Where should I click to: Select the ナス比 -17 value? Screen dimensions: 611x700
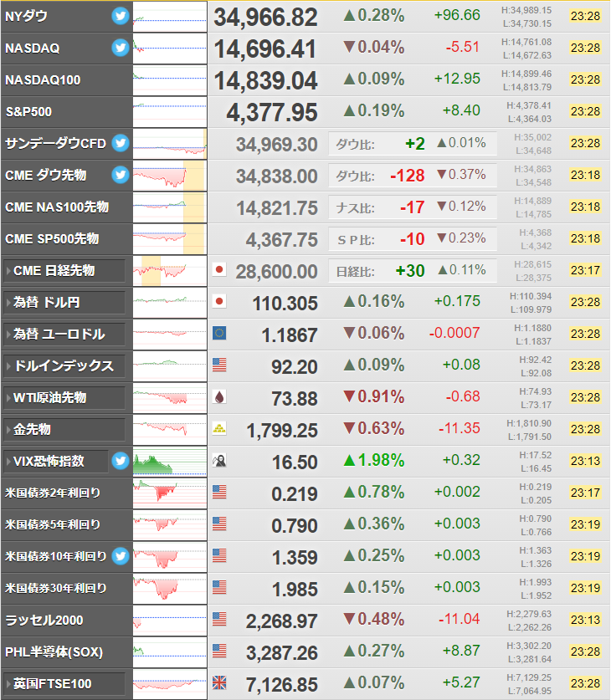pos(413,207)
